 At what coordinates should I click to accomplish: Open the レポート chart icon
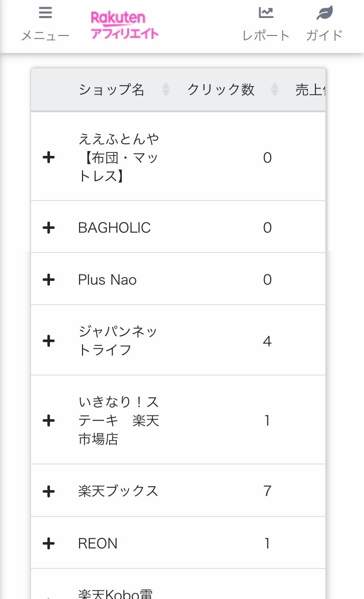(266, 13)
